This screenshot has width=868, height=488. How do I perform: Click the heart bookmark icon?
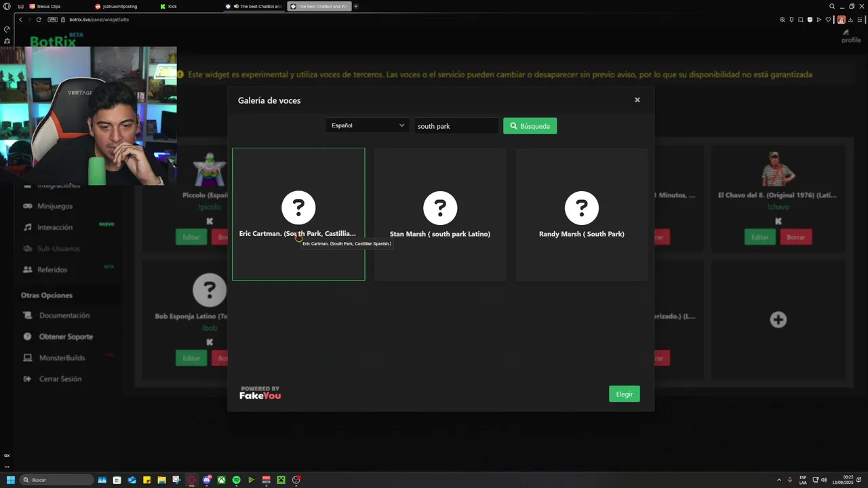pos(828,20)
